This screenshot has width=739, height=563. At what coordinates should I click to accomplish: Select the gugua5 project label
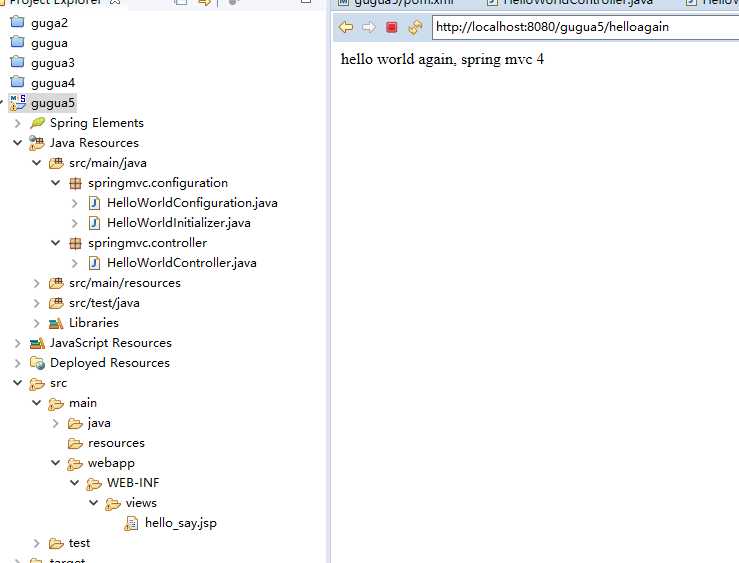(x=53, y=103)
